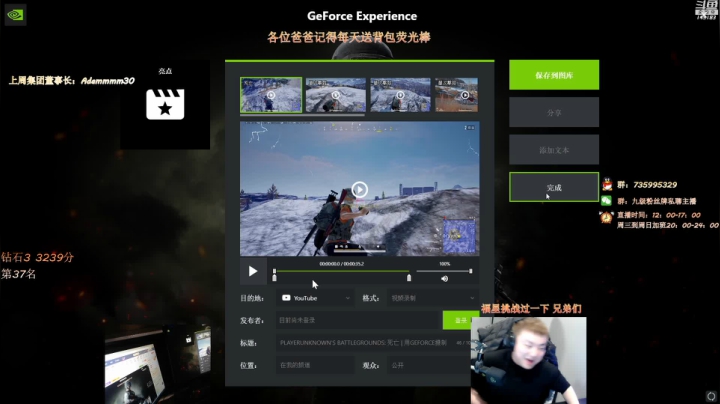This screenshot has height=404, width=720.
Task: Click the thumbnail strip horizontal scrollbar
Action: [x=302, y=115]
